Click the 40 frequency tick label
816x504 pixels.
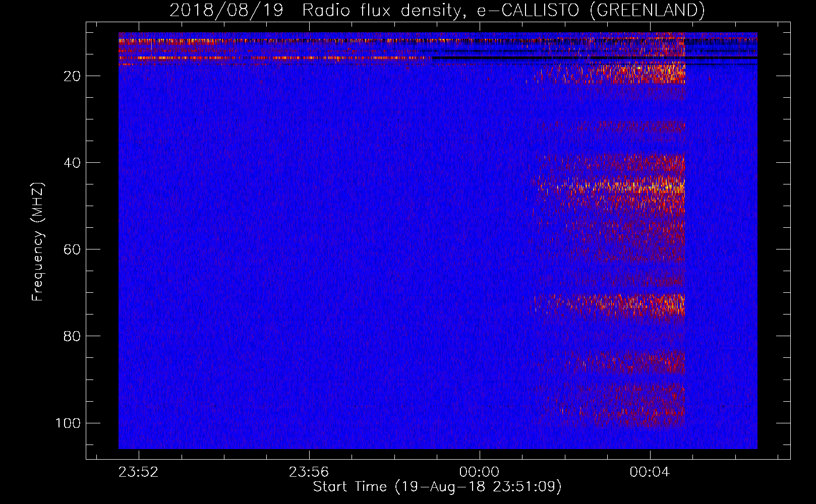pos(72,163)
